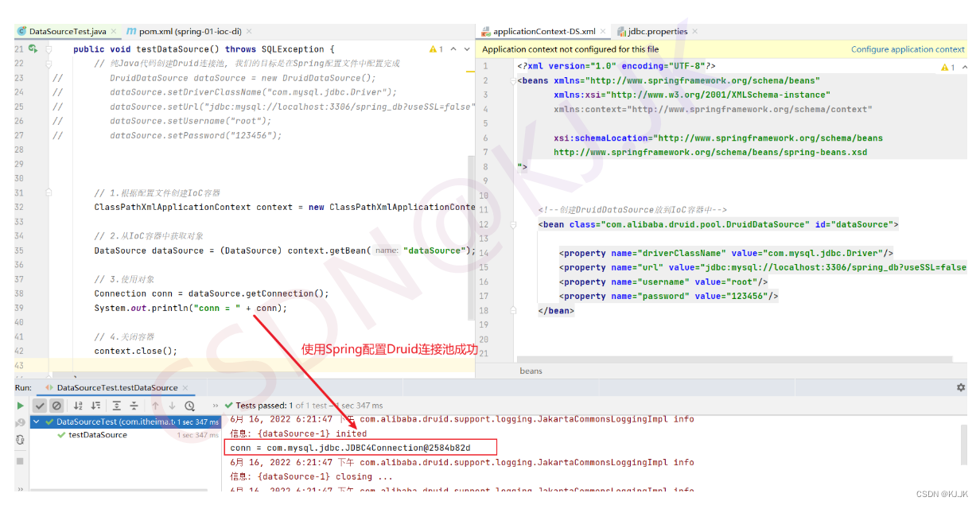Fold the bean element on line 12
Viewport: 980px width, 505px height.
(511, 224)
